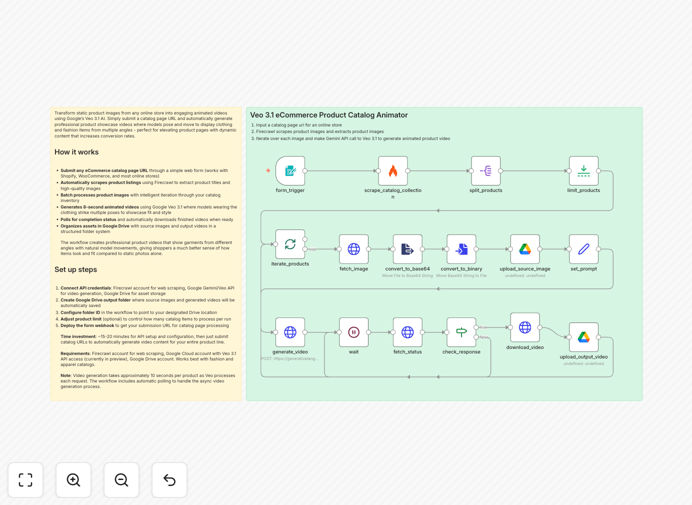Select the upload_output_video Google Drive node
Viewport: 692px width, 505px height.
point(584,337)
